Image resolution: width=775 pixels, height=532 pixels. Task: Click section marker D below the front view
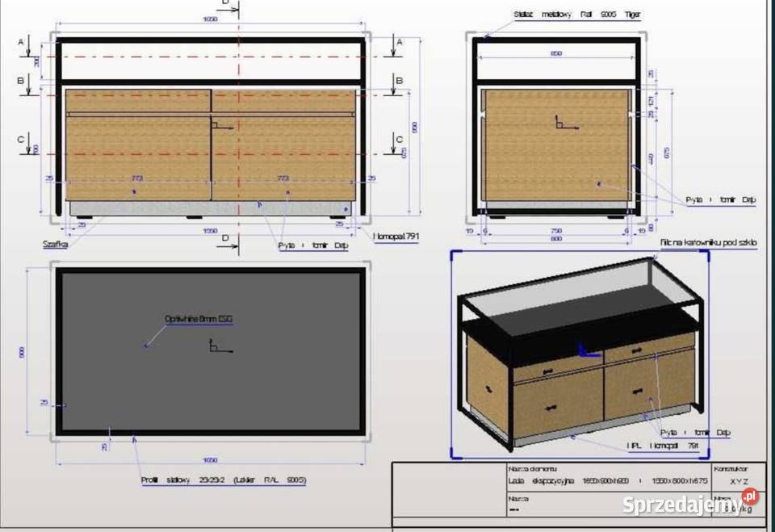point(226,239)
